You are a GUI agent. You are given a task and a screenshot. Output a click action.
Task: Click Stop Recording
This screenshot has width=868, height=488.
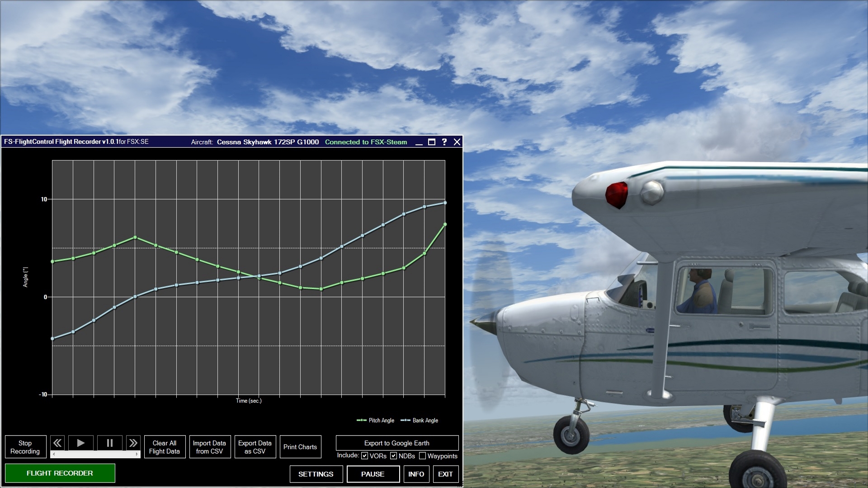pyautogui.click(x=25, y=446)
